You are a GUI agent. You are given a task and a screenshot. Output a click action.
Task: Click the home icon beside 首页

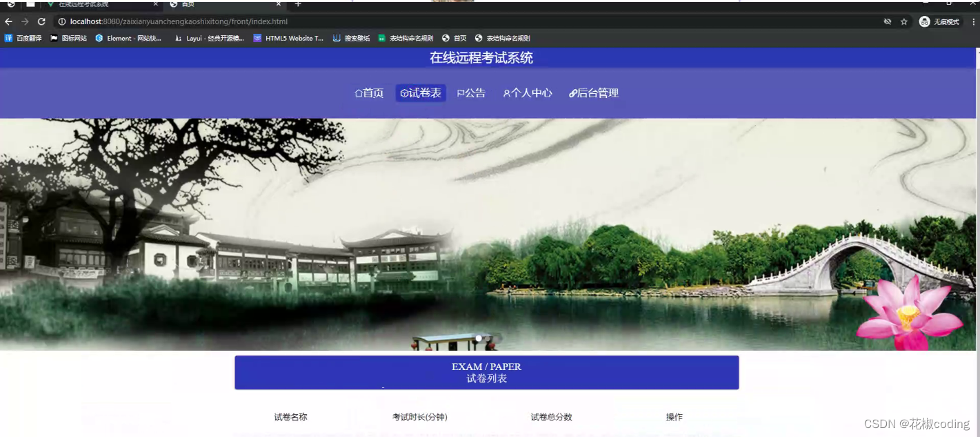tap(359, 93)
